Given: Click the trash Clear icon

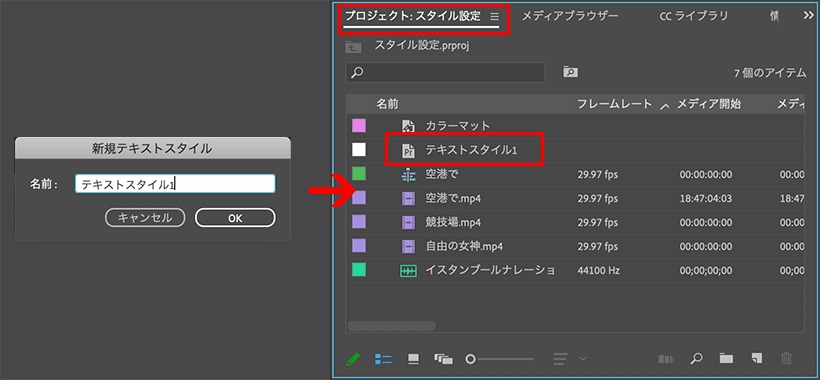Looking at the screenshot, I should click(x=786, y=359).
